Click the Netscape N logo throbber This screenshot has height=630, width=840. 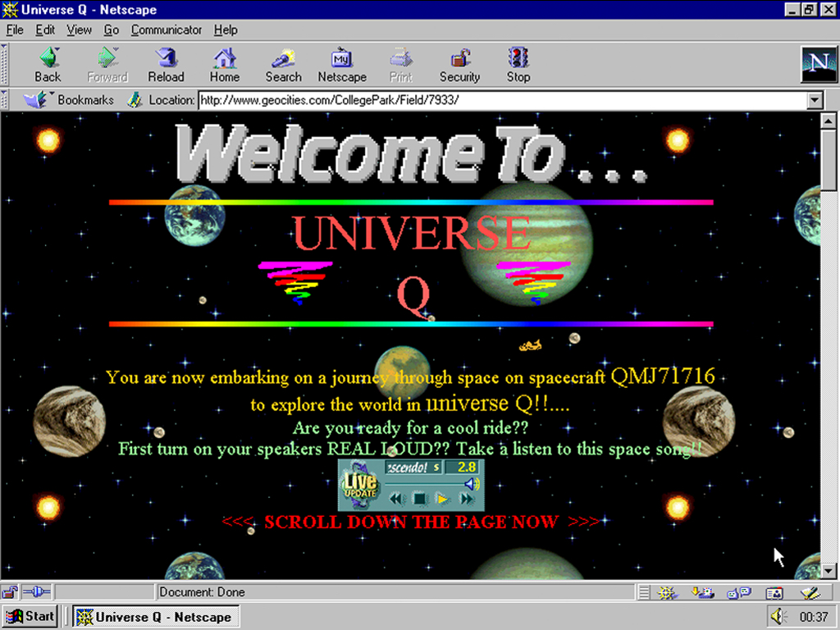[x=818, y=64]
